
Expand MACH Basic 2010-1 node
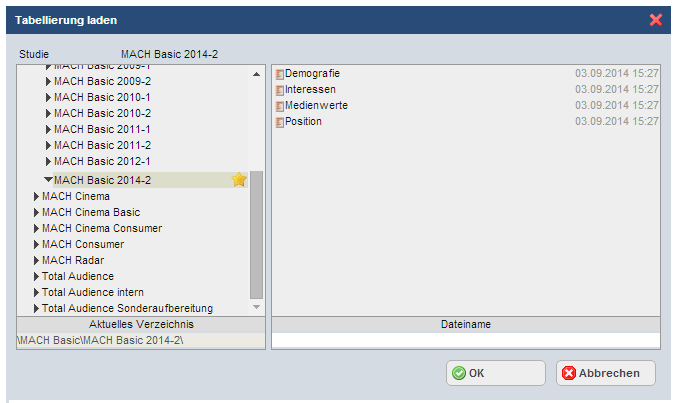(x=48, y=97)
